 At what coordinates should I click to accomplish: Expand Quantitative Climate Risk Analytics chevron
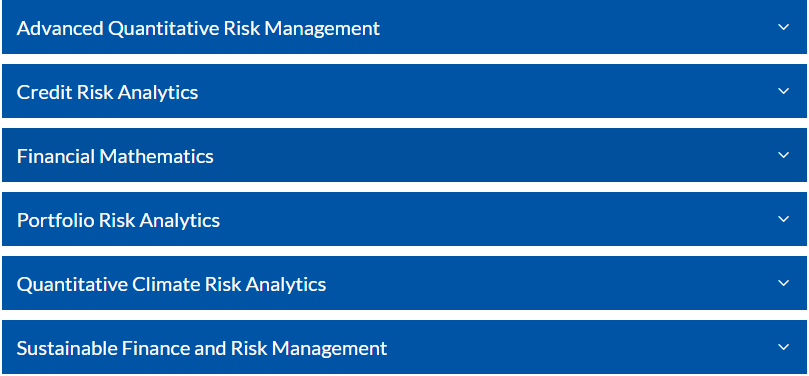coord(783,283)
